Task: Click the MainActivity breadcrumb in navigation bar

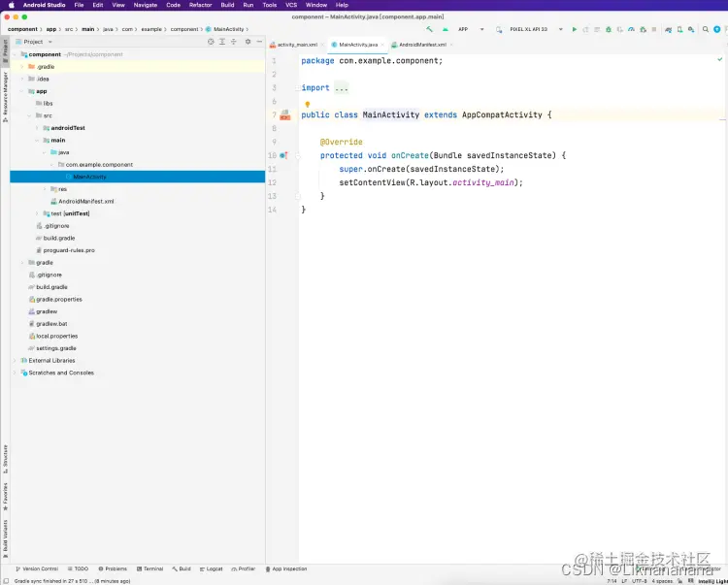Action: 225,29
